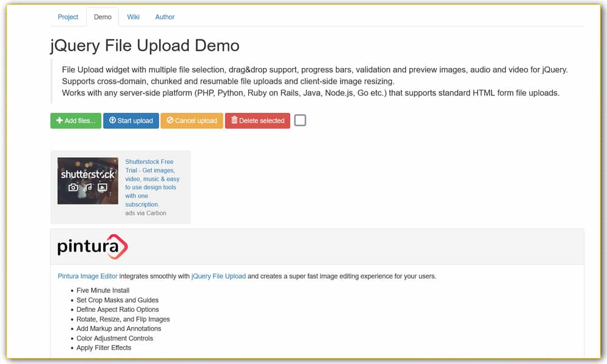This screenshot has height=364, width=607.
Task: Switch to the Author tab
Action: point(164,17)
